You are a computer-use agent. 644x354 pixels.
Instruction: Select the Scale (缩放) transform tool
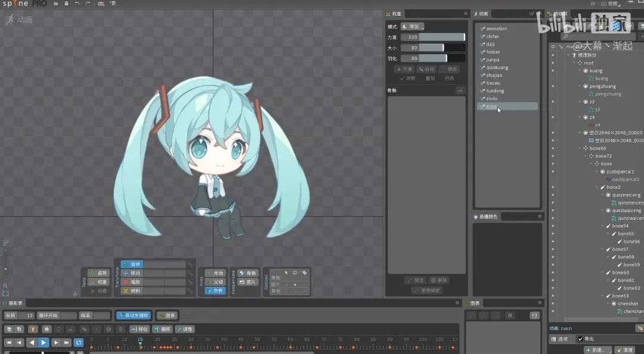click(132, 282)
